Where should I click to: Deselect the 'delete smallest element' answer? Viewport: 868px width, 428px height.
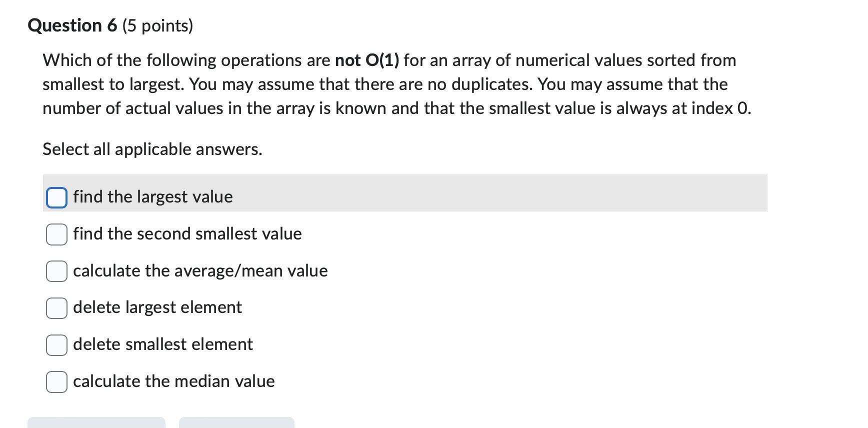point(56,345)
